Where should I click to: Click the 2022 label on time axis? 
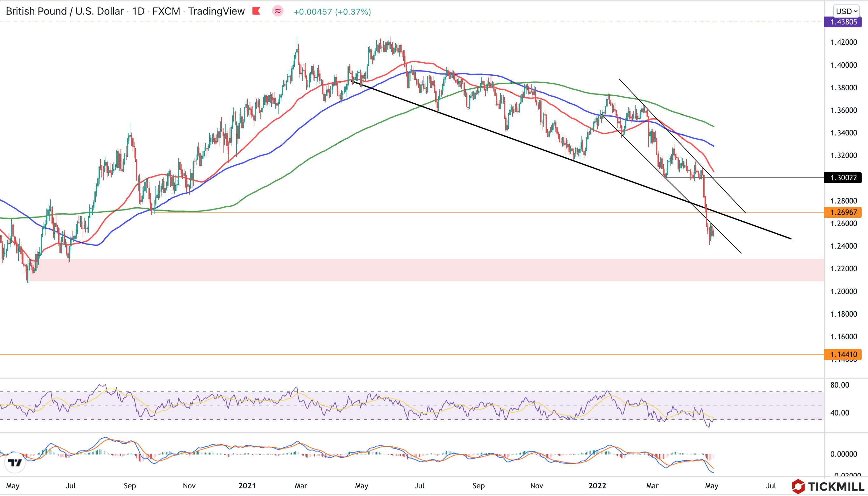point(597,486)
